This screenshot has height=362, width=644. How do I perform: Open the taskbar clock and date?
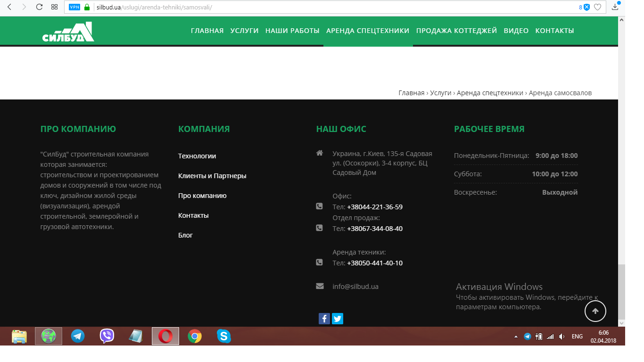603,337
